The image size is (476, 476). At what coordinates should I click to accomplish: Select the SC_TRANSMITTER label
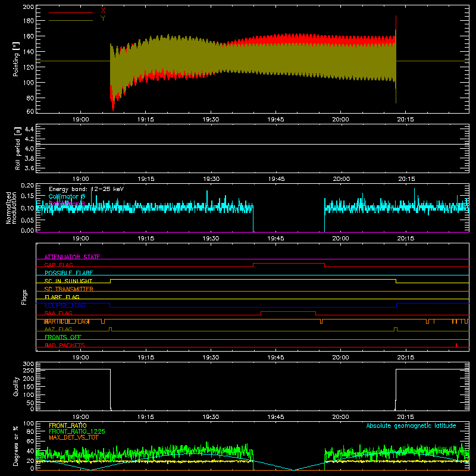(68, 289)
